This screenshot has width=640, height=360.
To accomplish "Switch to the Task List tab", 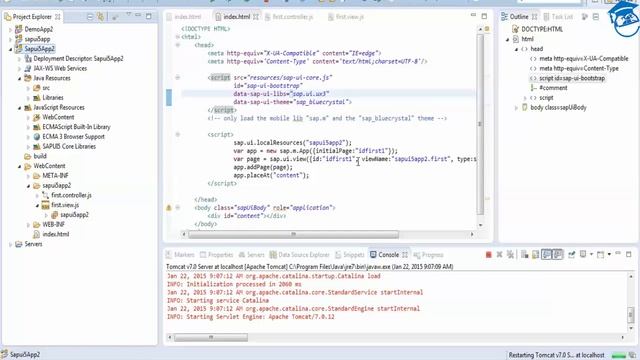I will coord(558,17).
